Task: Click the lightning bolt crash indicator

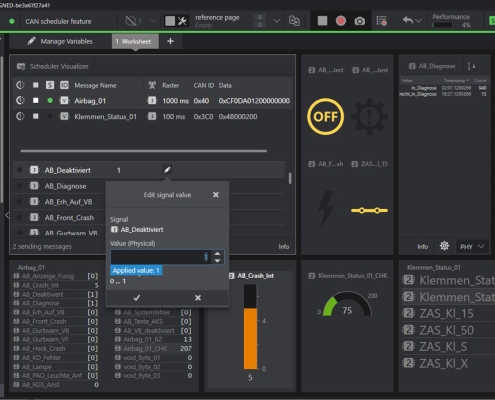Action: 326,209
